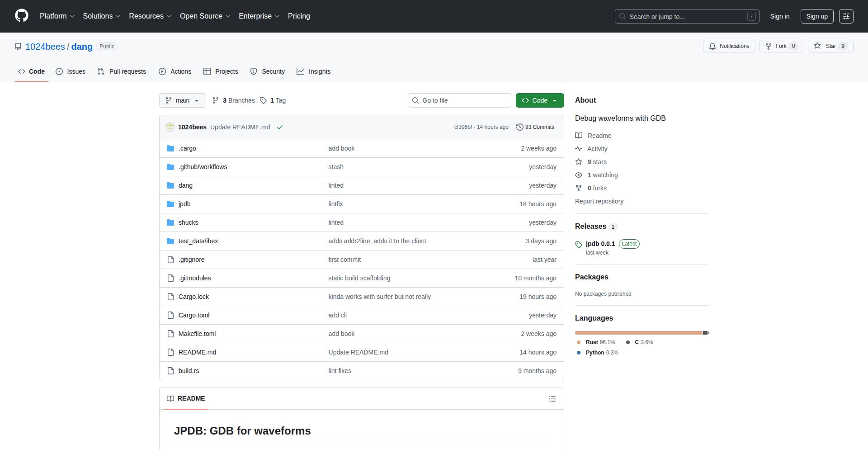Click the GitHub logo icon
868x449 pixels.
point(22,16)
